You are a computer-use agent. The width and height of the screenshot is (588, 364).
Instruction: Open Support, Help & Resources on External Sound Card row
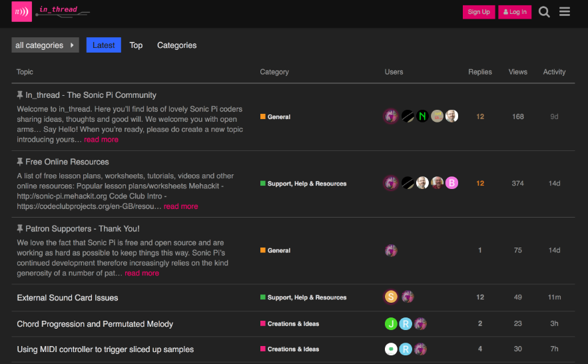pos(304,297)
